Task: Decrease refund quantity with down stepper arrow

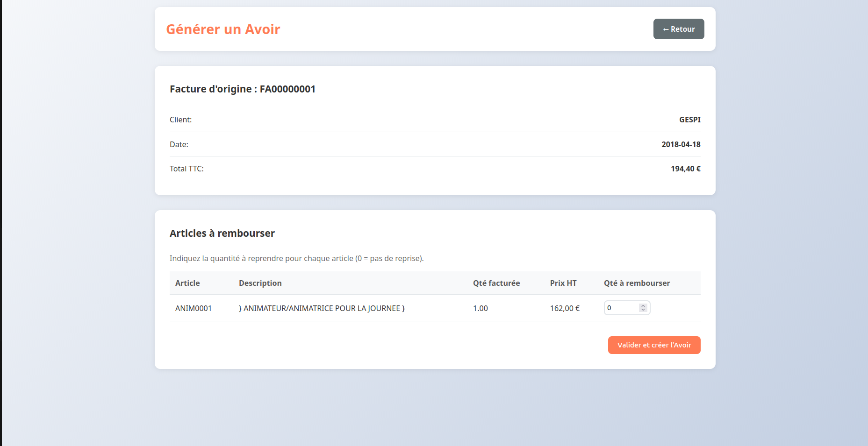Action: [643, 310]
